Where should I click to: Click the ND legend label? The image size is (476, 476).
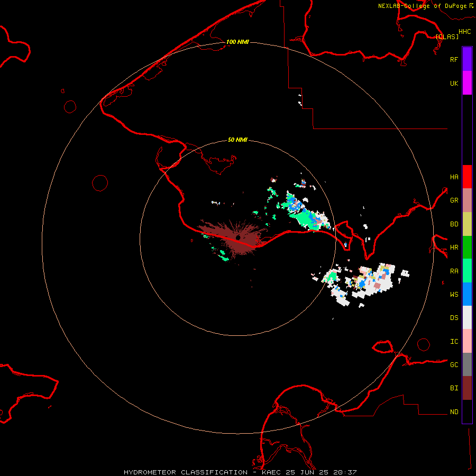point(454,412)
